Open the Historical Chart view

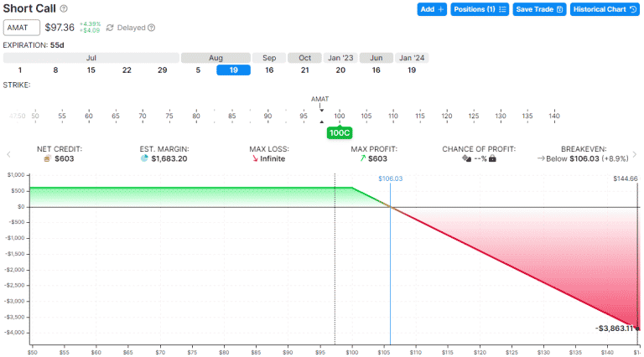pos(604,9)
